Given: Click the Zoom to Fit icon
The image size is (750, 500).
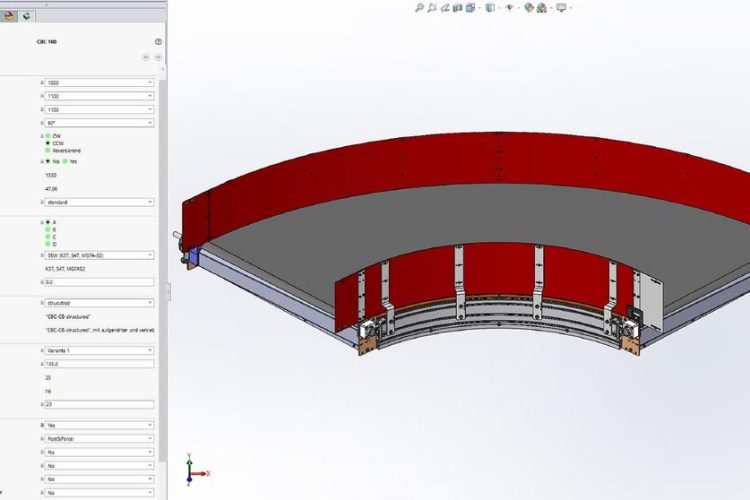Looking at the screenshot, I should (420, 8).
